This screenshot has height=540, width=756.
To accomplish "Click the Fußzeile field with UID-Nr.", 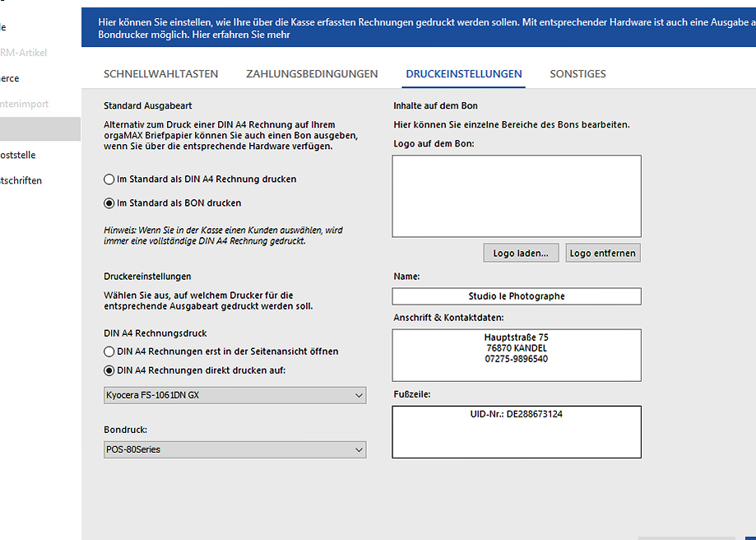I will 517,432.
